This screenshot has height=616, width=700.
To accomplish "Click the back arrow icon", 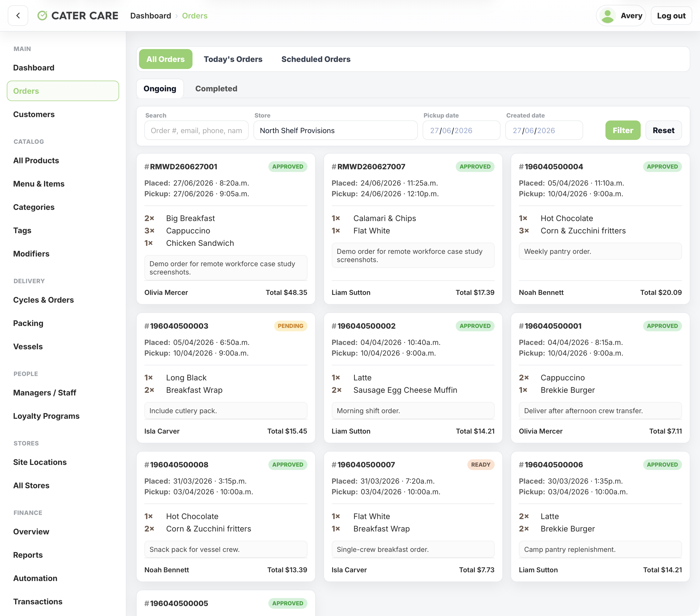I will (18, 16).
